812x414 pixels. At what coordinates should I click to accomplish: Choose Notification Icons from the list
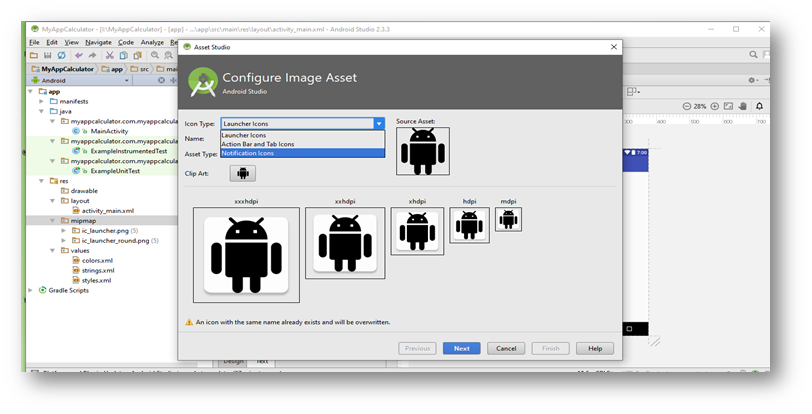(302, 153)
